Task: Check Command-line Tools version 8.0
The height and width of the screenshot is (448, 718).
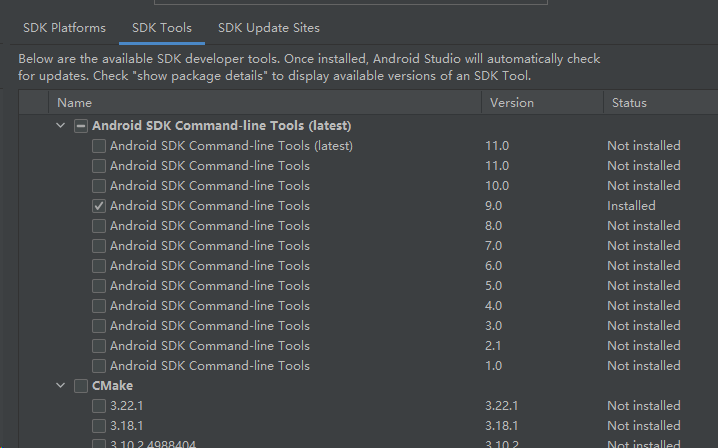Action: pos(99,226)
